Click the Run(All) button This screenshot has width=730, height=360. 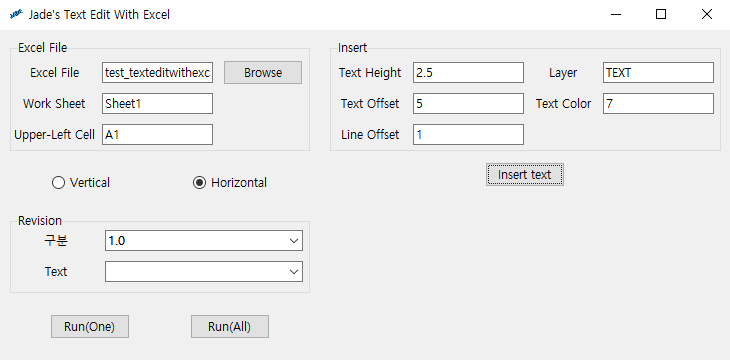(230, 326)
